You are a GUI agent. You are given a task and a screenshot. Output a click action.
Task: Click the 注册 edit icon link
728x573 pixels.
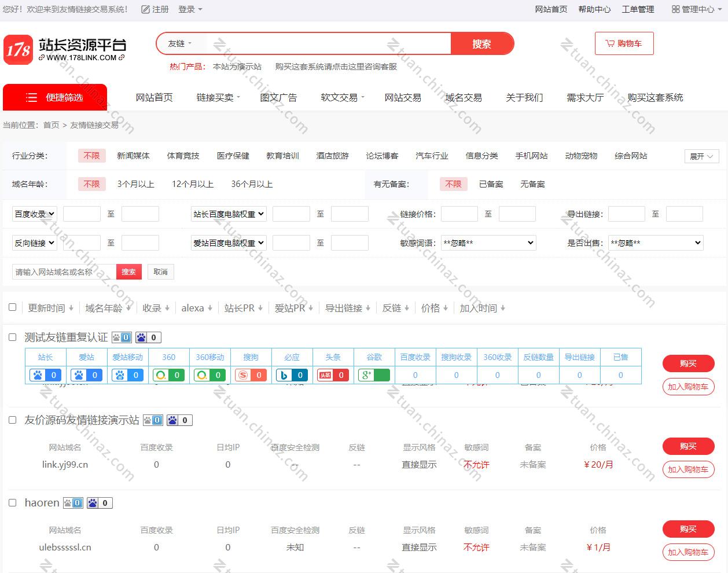(x=155, y=9)
